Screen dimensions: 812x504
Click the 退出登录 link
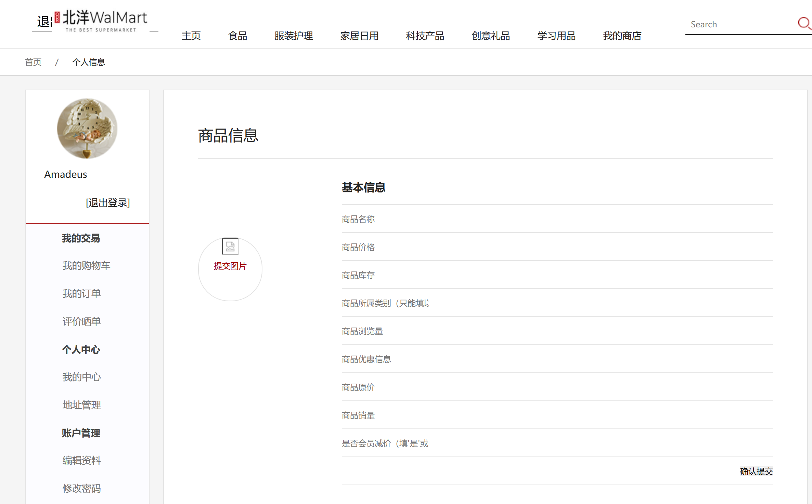[x=108, y=203]
